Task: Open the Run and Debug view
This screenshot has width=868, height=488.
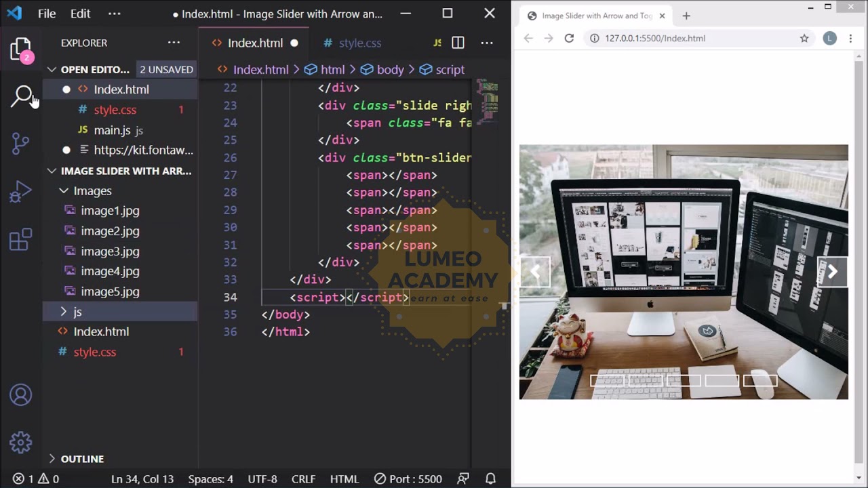Action: pos(21,192)
